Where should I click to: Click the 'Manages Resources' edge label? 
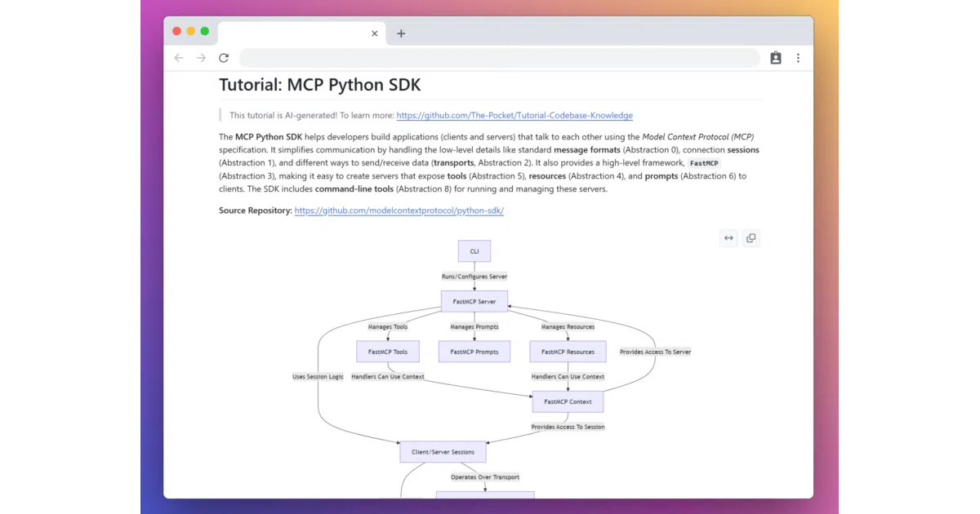pyautogui.click(x=568, y=326)
